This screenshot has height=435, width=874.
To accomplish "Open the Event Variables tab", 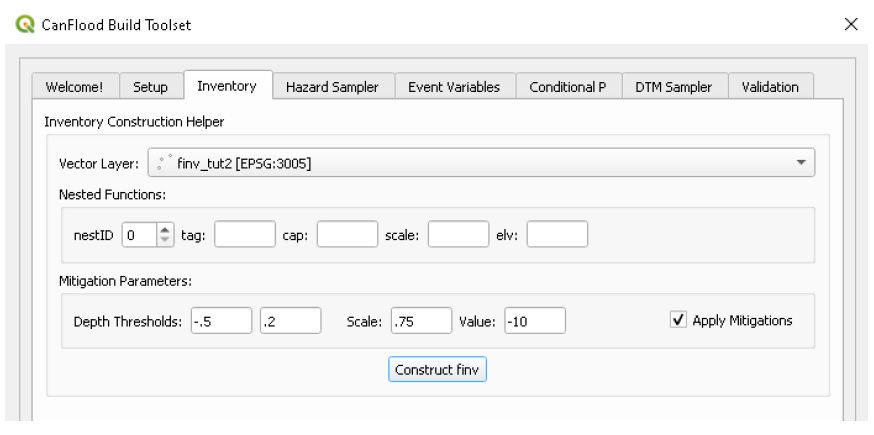I will coord(454,87).
